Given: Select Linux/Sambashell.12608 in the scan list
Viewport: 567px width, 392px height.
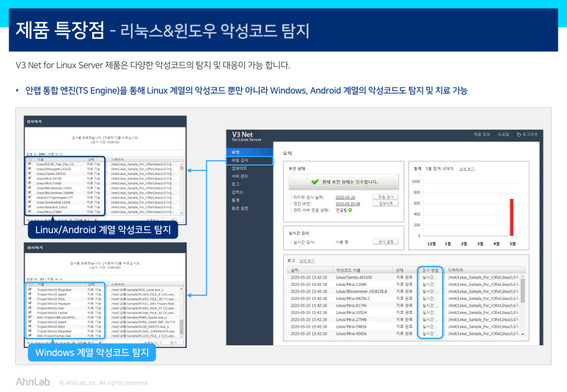Looking at the screenshot, I should point(103,202).
